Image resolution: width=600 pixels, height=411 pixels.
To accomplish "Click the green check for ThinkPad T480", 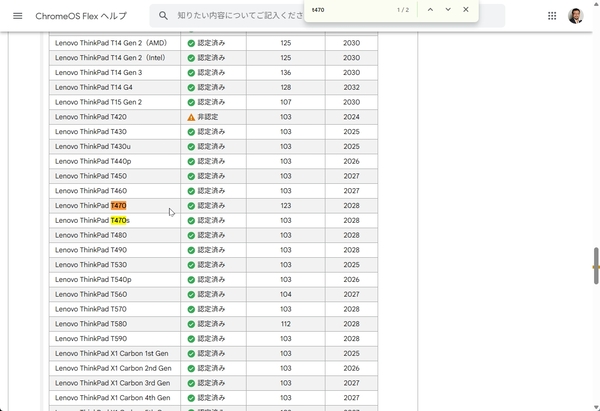I will tap(191, 235).
